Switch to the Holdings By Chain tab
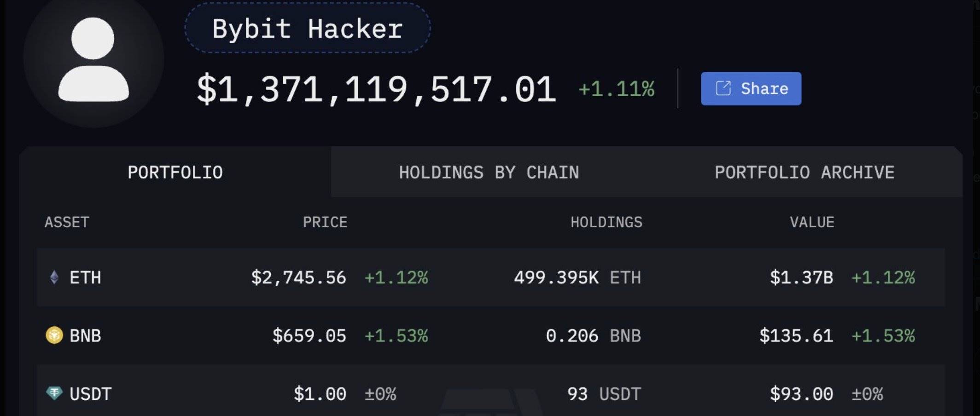 coord(490,172)
